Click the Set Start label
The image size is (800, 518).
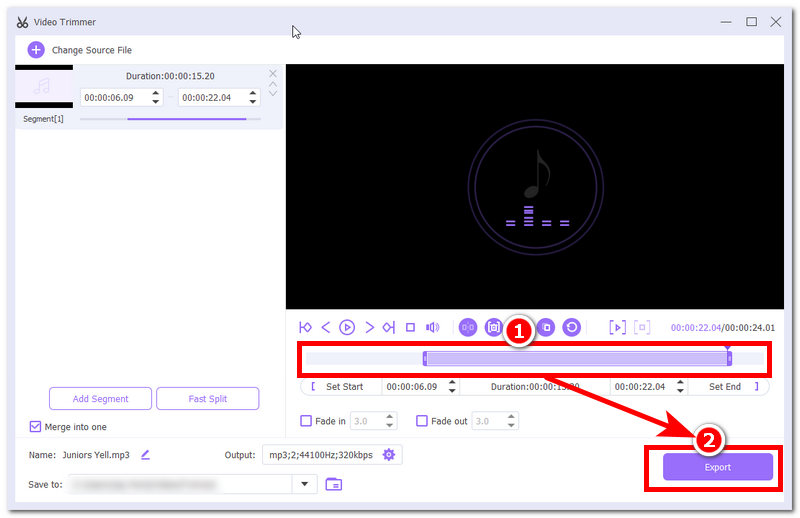(344, 387)
